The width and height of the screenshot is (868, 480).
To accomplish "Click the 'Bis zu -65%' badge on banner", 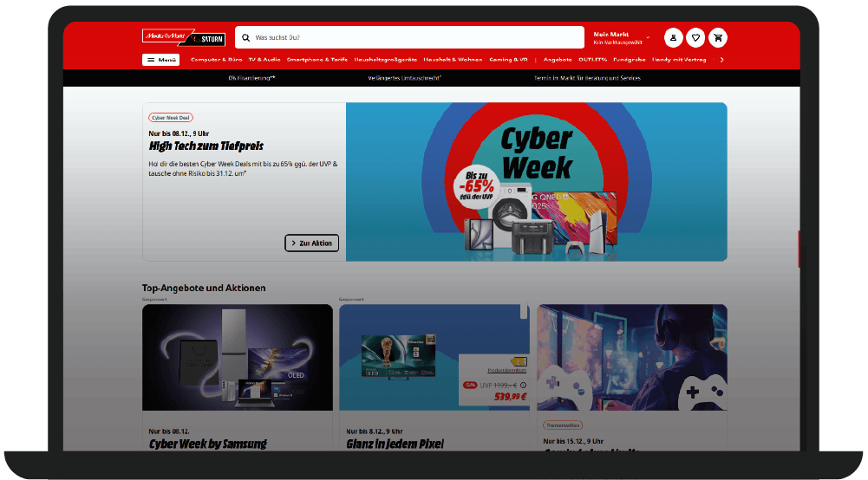I will coord(476,186).
